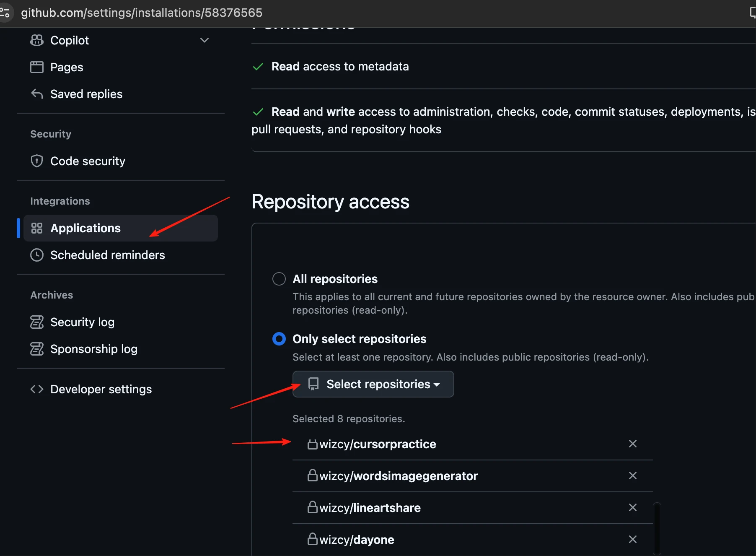Click the Scheduled reminders clock icon
This screenshot has height=556, width=756.
point(37,255)
